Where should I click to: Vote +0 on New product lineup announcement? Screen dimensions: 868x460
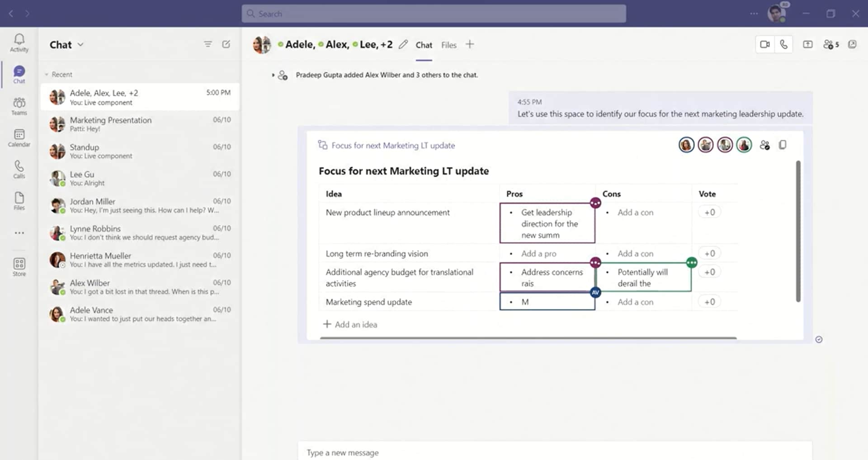coord(709,212)
